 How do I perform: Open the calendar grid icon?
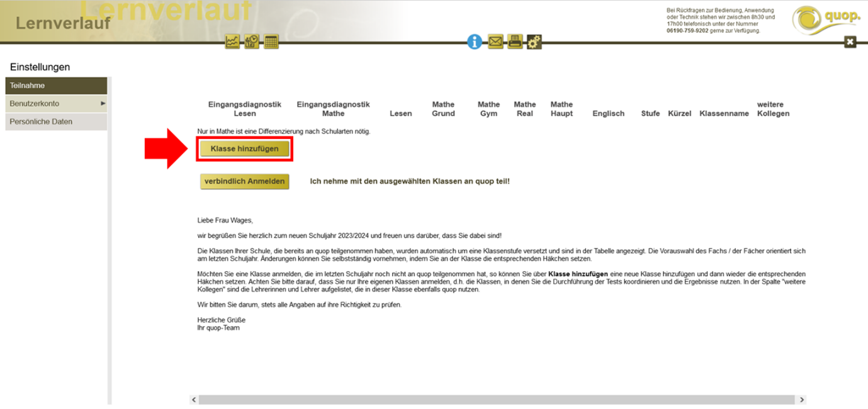coord(271,42)
